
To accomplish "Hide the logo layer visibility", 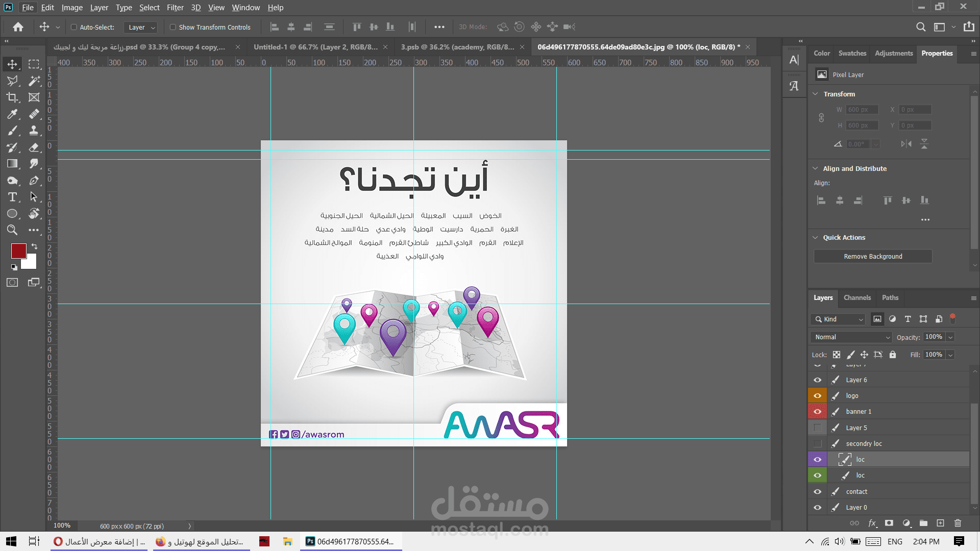I will coord(817,396).
